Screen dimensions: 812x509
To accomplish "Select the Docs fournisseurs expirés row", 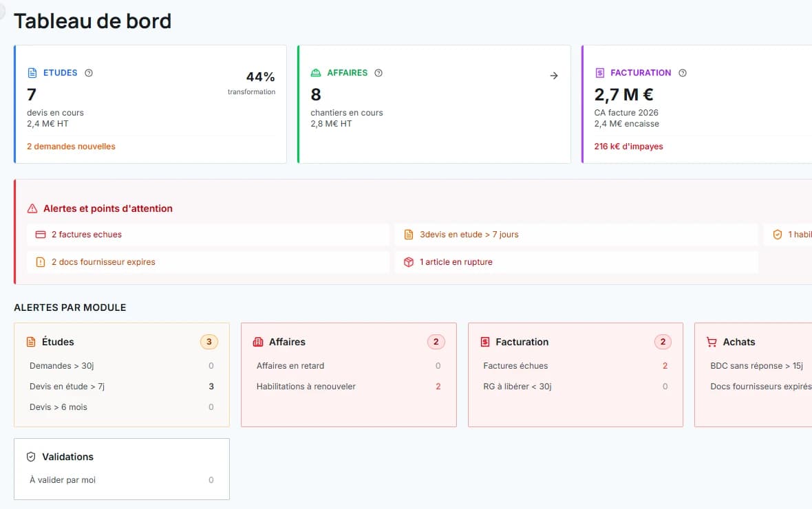I will [759, 387].
